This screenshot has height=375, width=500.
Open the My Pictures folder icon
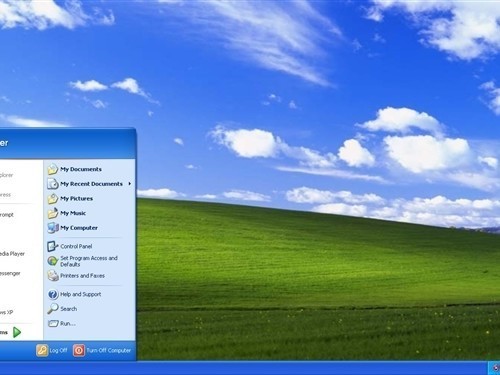pyautogui.click(x=53, y=199)
